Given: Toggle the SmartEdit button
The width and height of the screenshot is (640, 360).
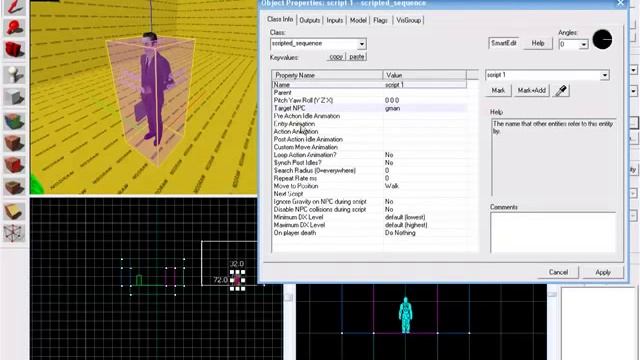Looking at the screenshot, I should tap(504, 43).
